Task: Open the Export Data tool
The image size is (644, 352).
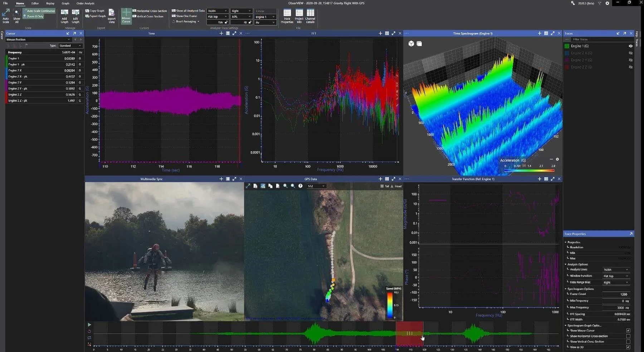Action: [x=112, y=16]
